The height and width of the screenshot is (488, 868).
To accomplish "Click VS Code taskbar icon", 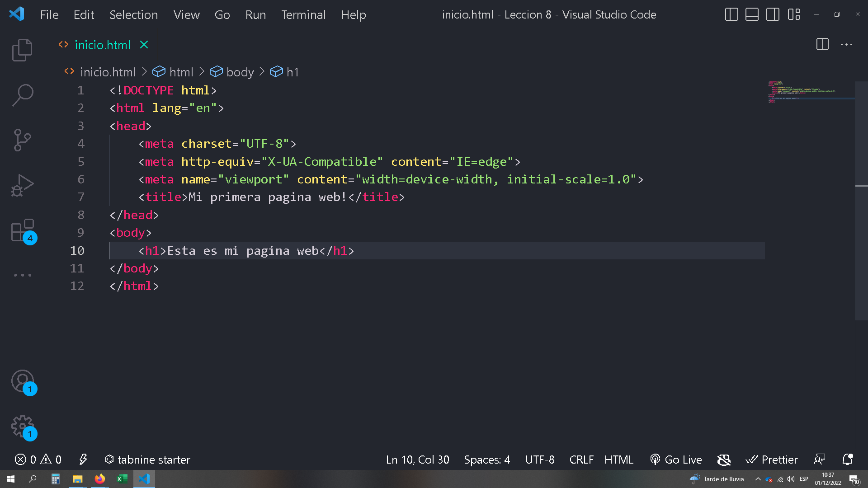I will (x=144, y=479).
